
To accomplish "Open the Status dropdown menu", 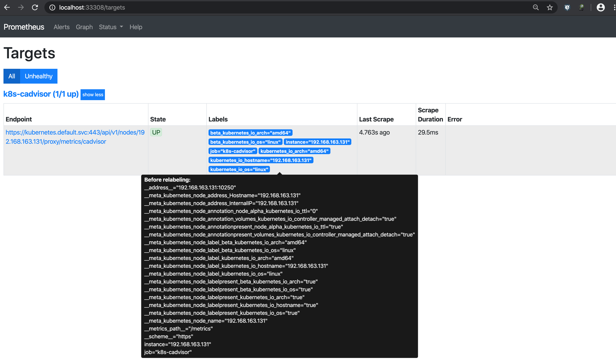I will tap(110, 27).
